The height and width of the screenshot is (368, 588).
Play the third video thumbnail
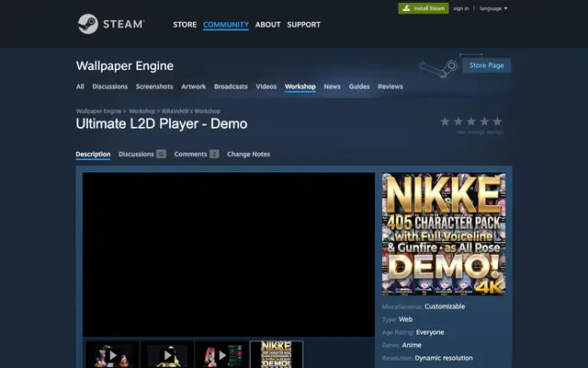coord(221,354)
